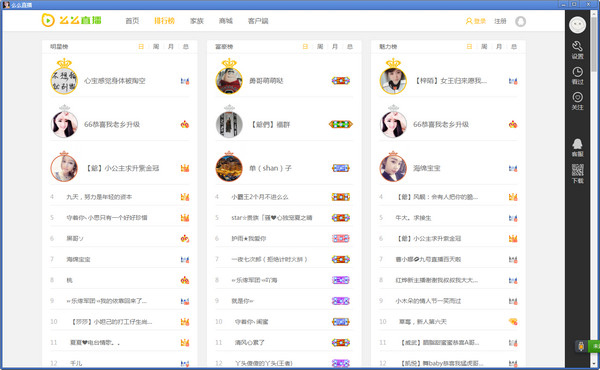Screen dimensions: 600x370
Task: Switch 魅力榜 to 总 ranking
Action: pos(514,46)
